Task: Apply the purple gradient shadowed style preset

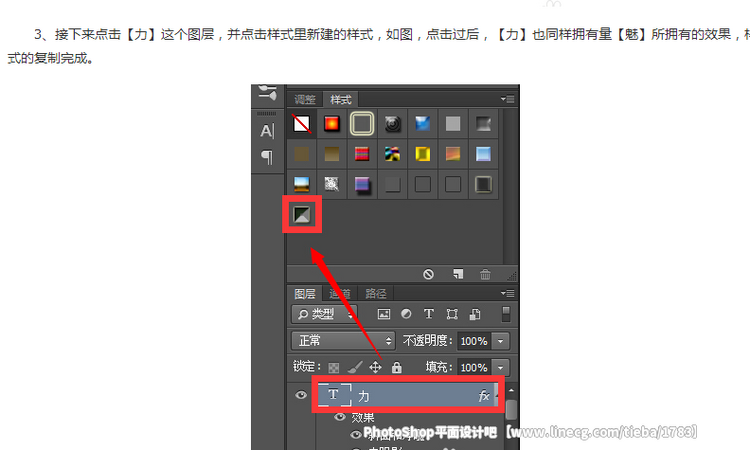Action: [x=362, y=184]
